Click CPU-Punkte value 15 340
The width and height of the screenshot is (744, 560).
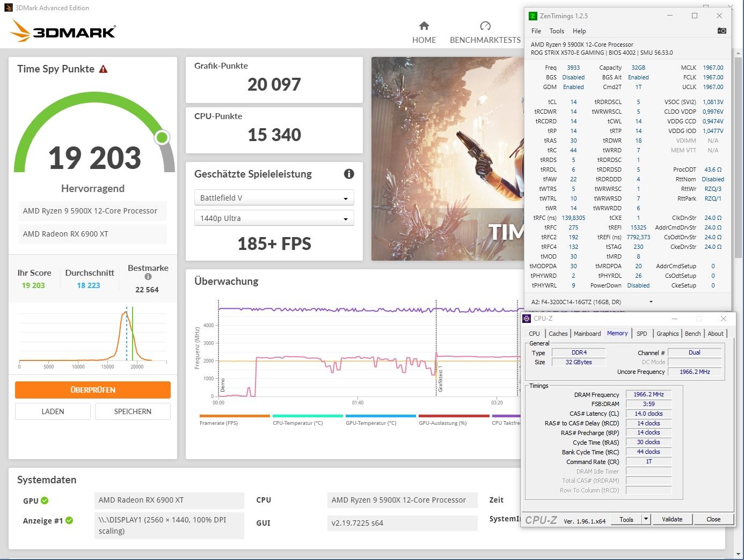point(274,135)
